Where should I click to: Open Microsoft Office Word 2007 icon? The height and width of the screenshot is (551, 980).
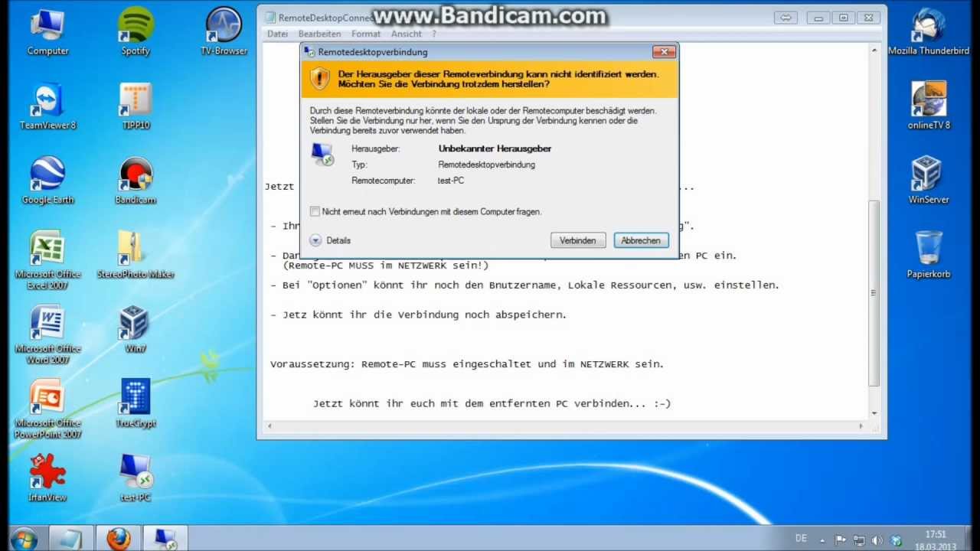point(47,334)
